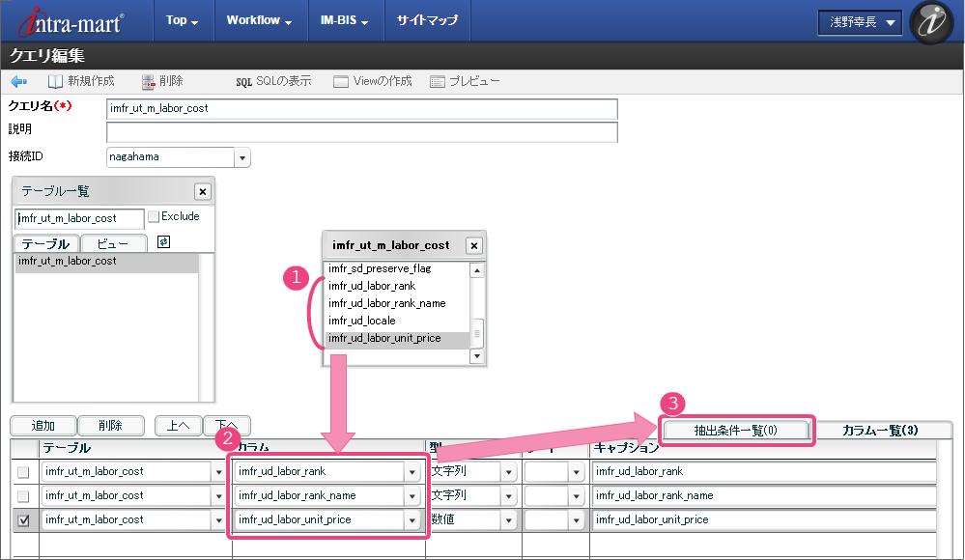The width and height of the screenshot is (965, 560).
Task: Open 数値 type dropdown
Action: [508, 520]
